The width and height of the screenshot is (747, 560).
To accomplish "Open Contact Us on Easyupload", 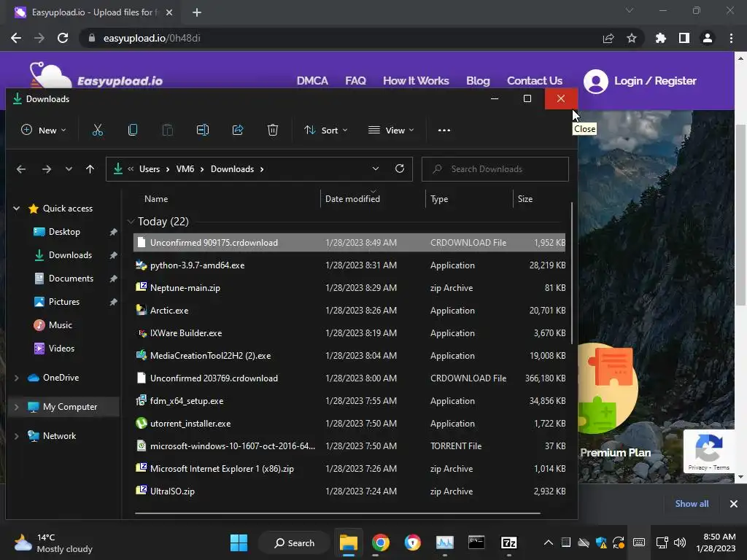I will (x=535, y=81).
